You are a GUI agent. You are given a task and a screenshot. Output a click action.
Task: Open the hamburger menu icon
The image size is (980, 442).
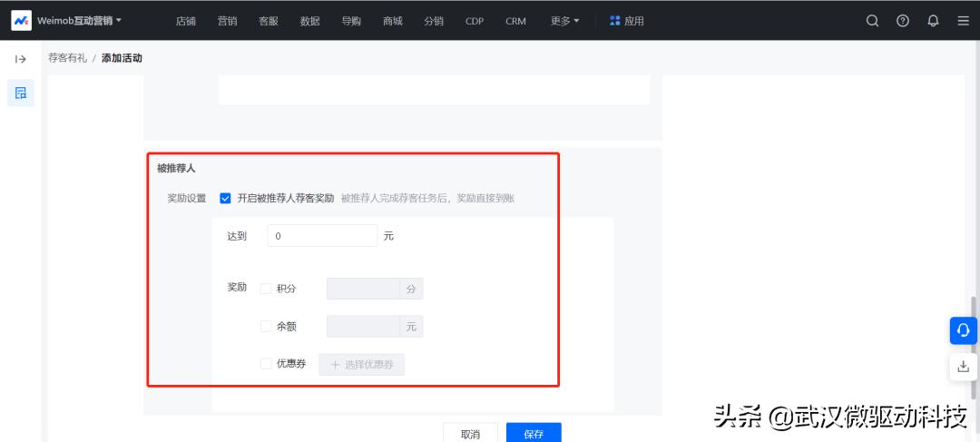tap(963, 21)
